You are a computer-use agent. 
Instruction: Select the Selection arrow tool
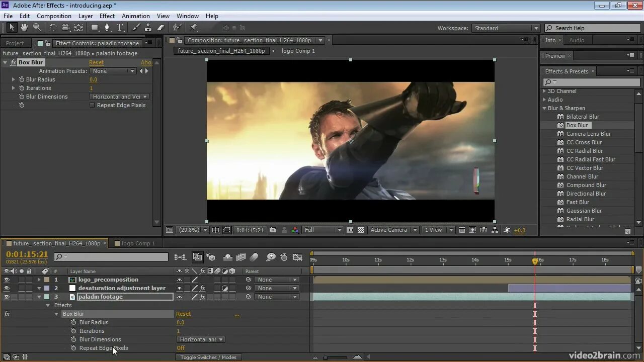click(x=12, y=28)
